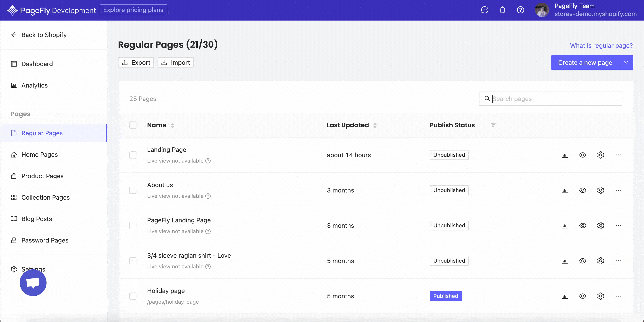
Task: Open page settings gear for About us
Action: [600, 190]
